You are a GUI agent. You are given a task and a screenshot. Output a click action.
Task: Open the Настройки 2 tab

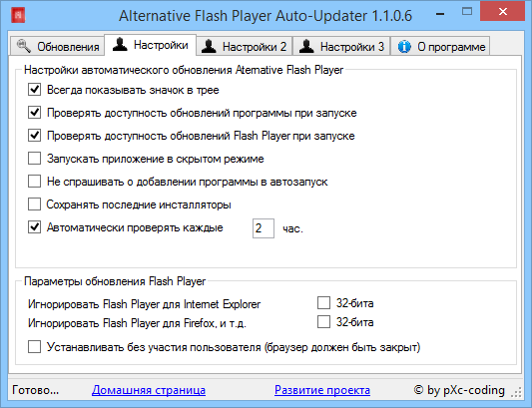pos(244,46)
